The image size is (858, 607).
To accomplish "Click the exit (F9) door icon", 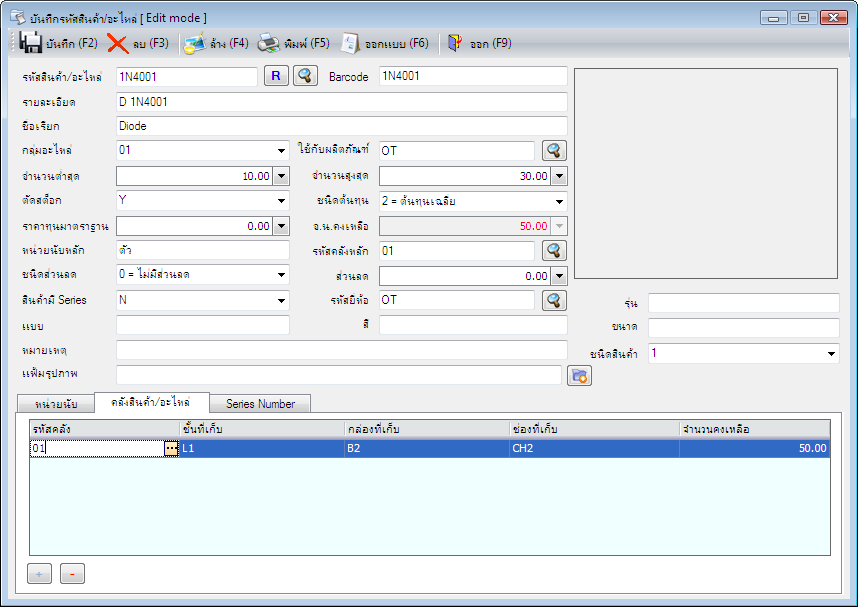I will 455,43.
